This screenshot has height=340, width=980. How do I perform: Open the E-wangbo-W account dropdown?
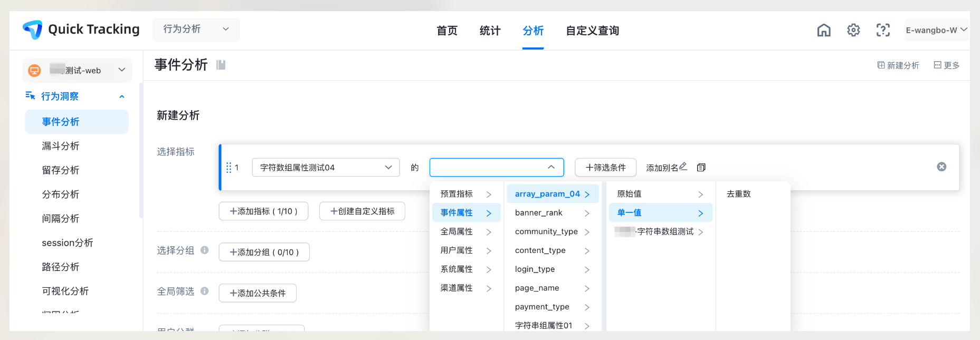(937, 30)
